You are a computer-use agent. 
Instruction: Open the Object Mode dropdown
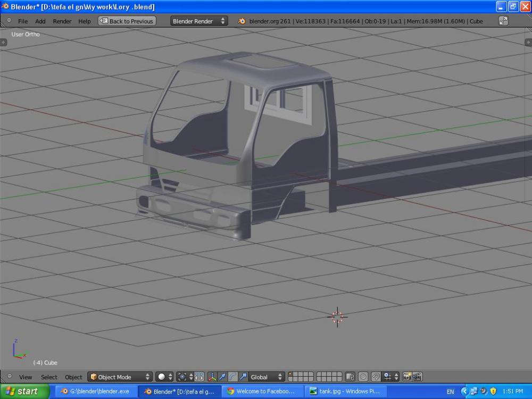click(120, 377)
